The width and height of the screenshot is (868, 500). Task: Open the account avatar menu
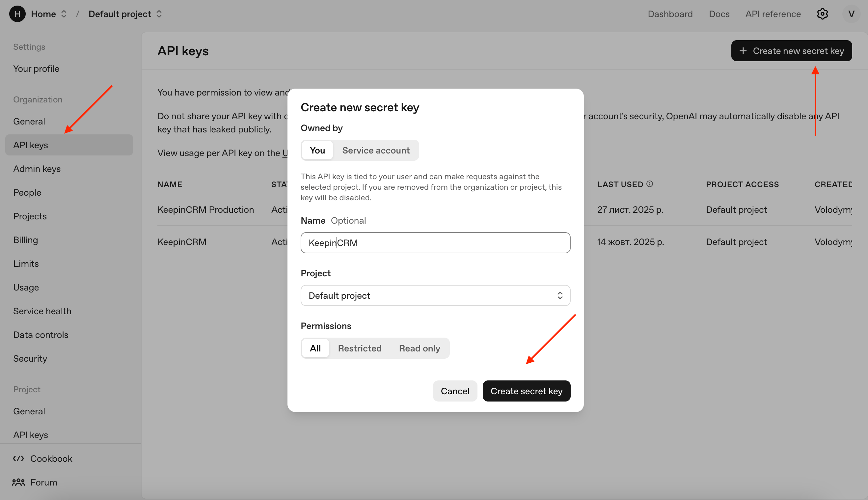click(x=851, y=14)
